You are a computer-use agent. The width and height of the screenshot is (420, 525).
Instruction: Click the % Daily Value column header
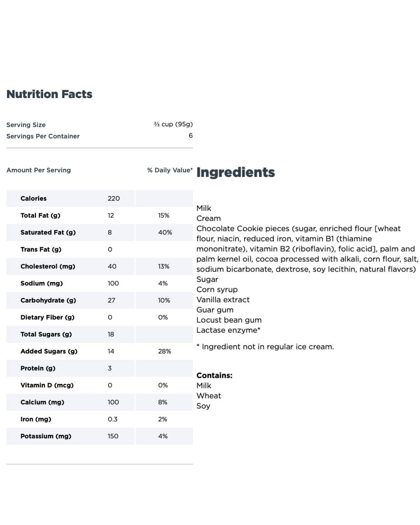(x=170, y=170)
